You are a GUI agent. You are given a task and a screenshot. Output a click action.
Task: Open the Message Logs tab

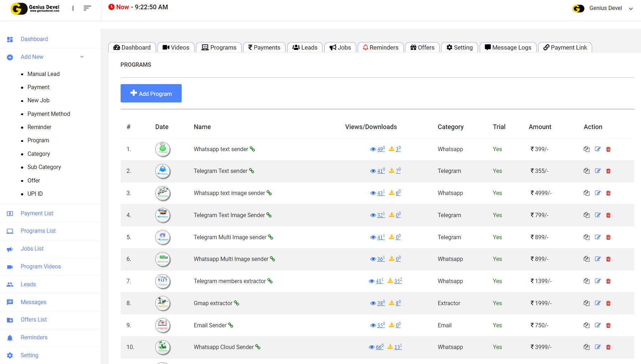click(508, 48)
